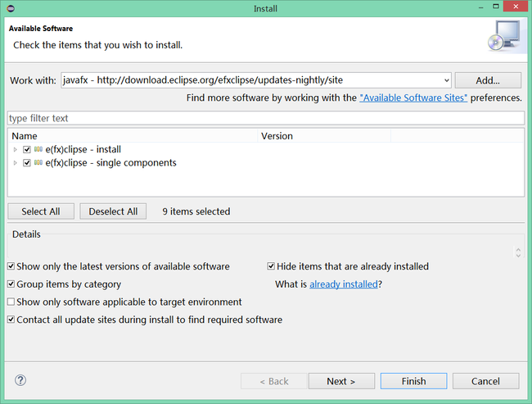Open the already installed link
The width and height of the screenshot is (532, 404).
pos(344,284)
